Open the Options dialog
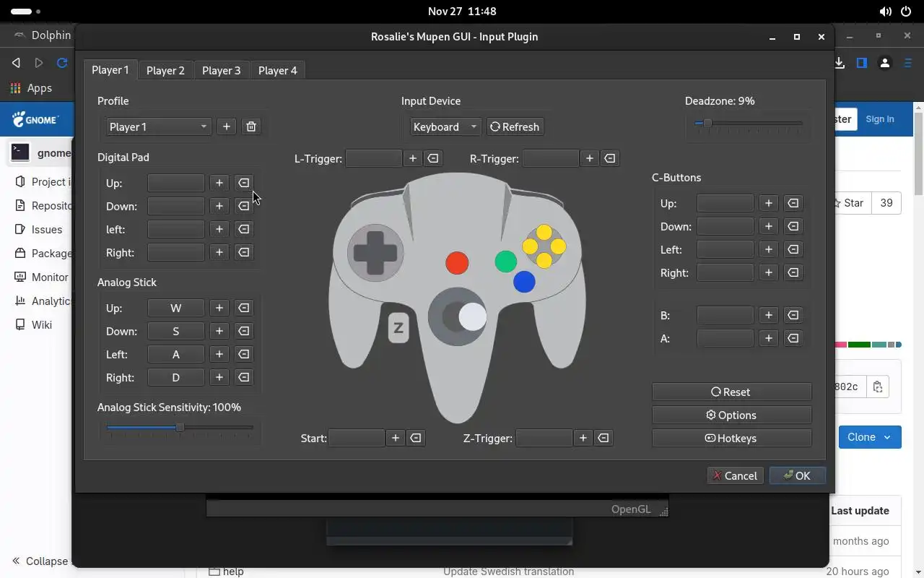 [x=731, y=415]
